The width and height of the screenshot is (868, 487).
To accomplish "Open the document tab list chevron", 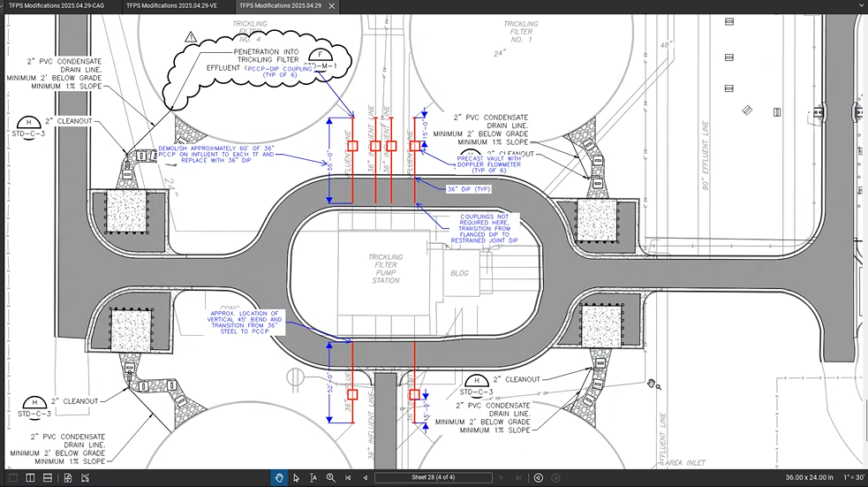I will click(857, 5).
